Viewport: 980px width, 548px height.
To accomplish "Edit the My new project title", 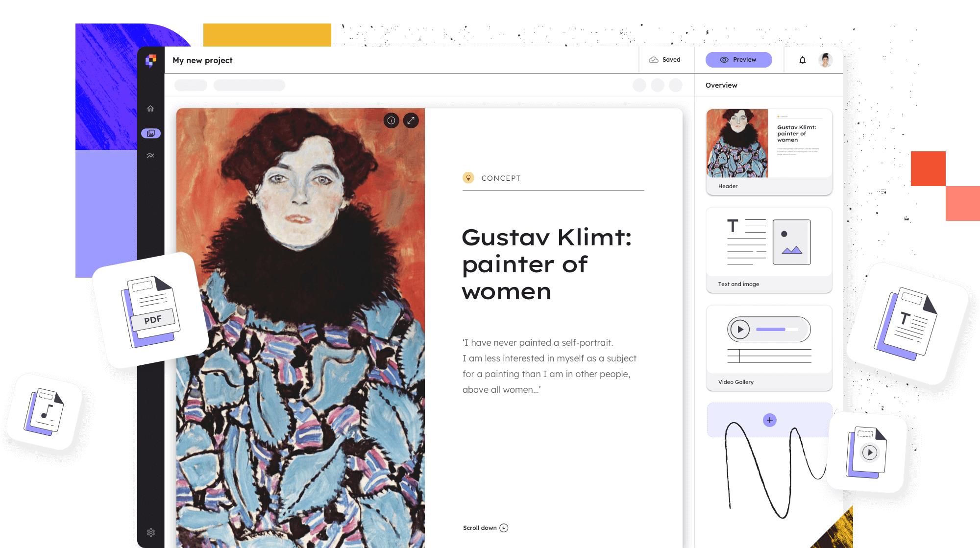I will tap(202, 60).
